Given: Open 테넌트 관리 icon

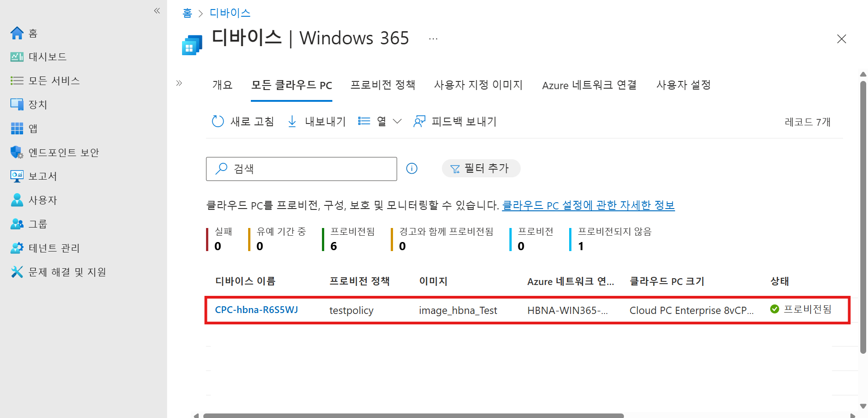Looking at the screenshot, I should (17, 248).
